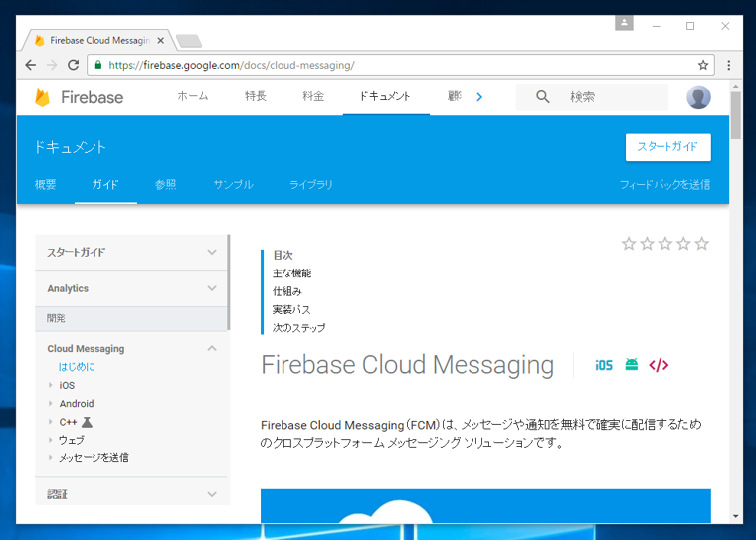
Task: Click scrollbar down arrow at bottom
Action: click(x=735, y=516)
